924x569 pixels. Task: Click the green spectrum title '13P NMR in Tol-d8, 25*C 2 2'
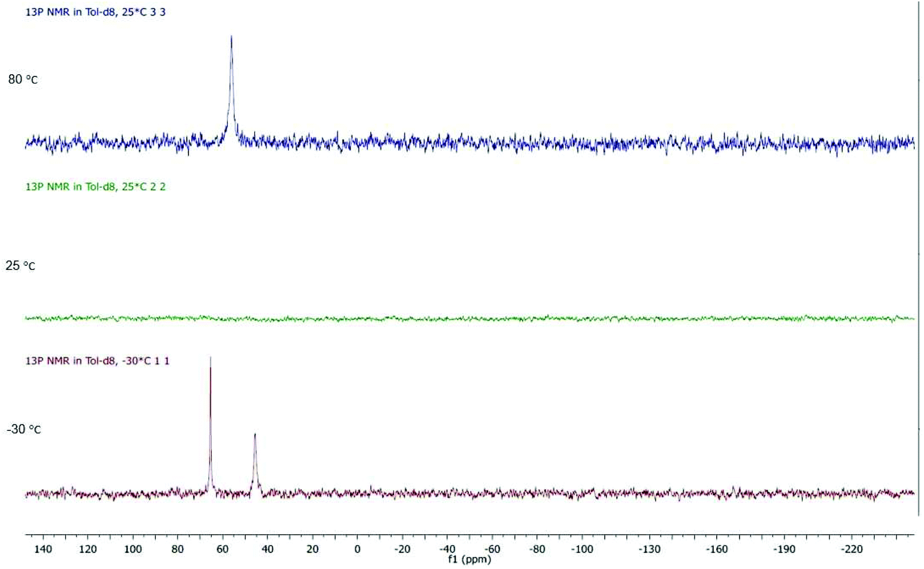(x=95, y=187)
